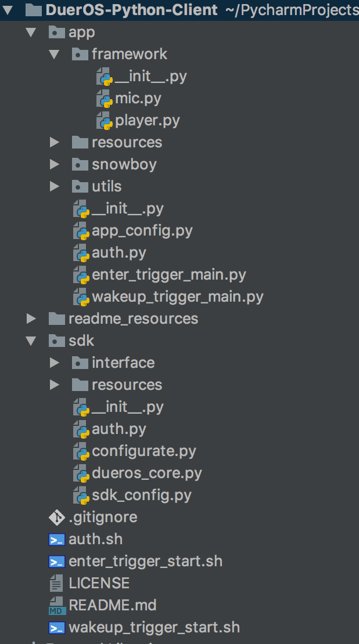Click the .gitignore git icon
The width and height of the screenshot is (359, 644).
pos(57,517)
